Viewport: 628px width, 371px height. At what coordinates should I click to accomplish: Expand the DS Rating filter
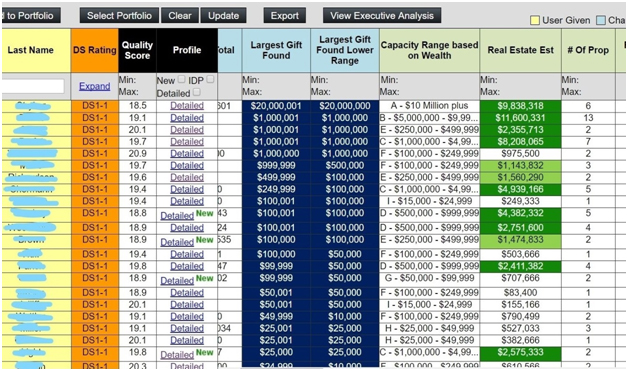coord(95,86)
